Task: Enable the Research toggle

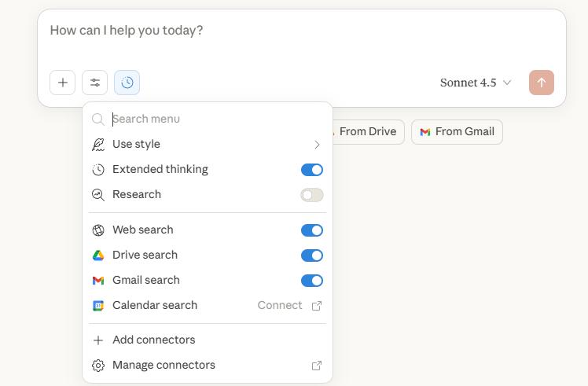Action: click(312, 195)
